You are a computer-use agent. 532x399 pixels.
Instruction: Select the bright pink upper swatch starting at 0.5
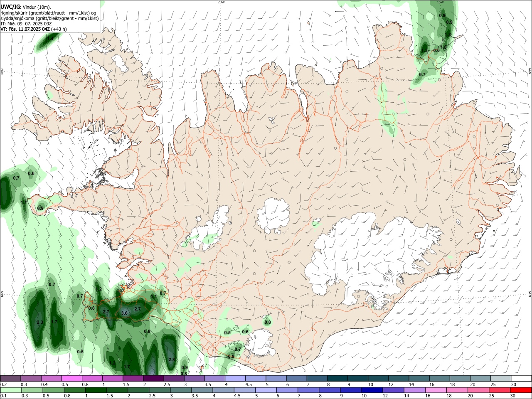(71, 378)
